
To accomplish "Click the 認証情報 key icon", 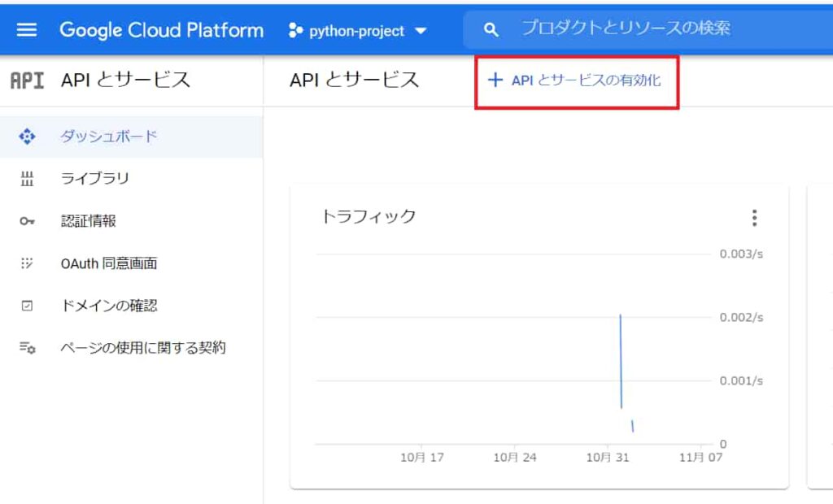I will click(x=25, y=222).
